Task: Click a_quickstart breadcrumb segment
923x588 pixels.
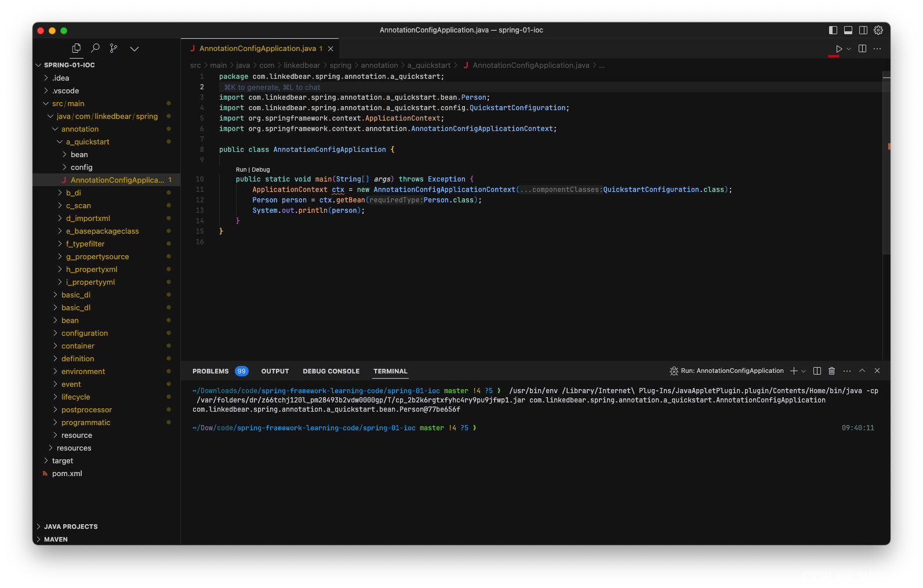Action: (x=428, y=66)
